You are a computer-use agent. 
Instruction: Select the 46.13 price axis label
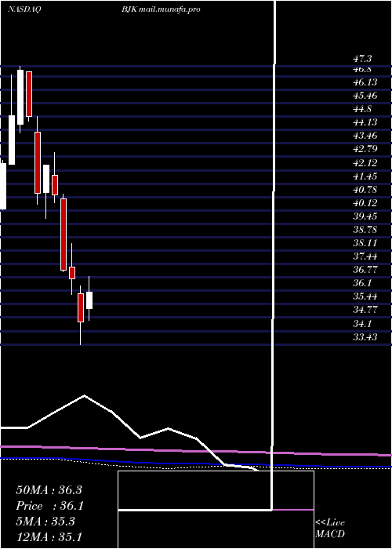pos(365,82)
